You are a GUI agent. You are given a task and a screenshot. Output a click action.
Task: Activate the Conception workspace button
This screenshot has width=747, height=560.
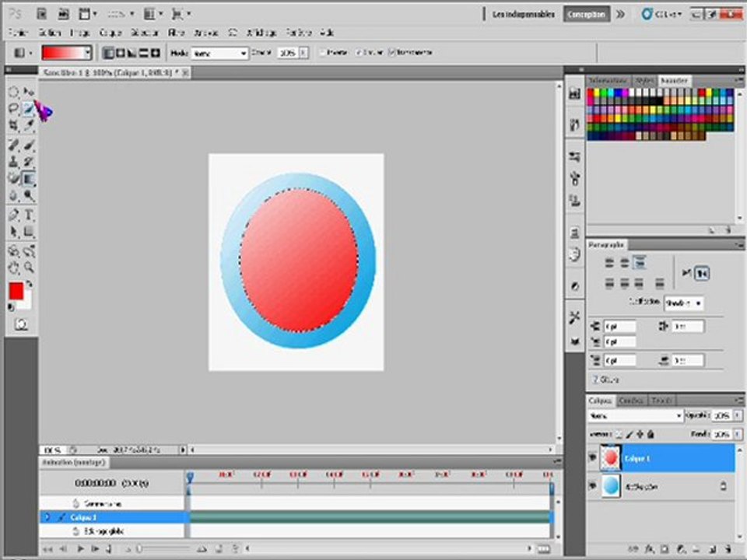coord(587,14)
